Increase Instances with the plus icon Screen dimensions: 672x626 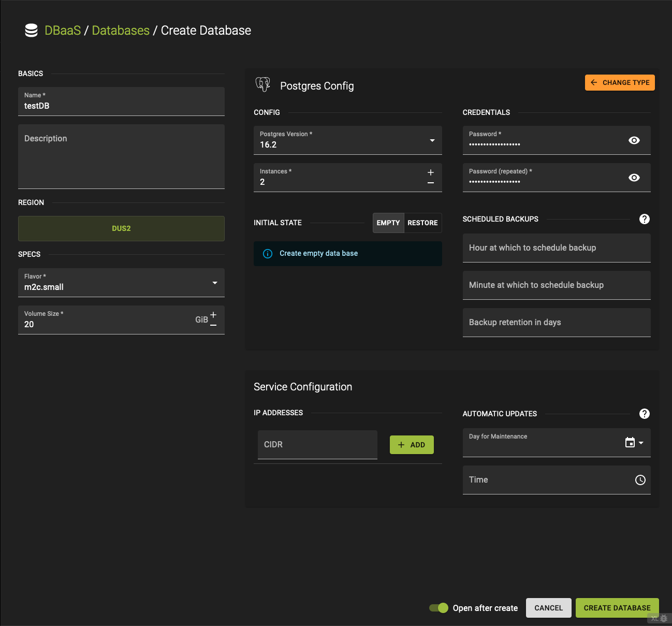[x=430, y=172]
